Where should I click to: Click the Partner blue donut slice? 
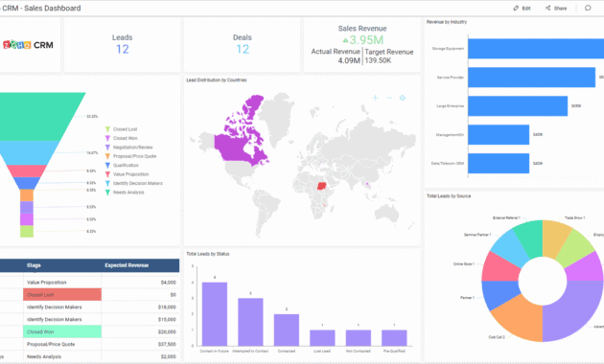pyautogui.click(x=500, y=293)
